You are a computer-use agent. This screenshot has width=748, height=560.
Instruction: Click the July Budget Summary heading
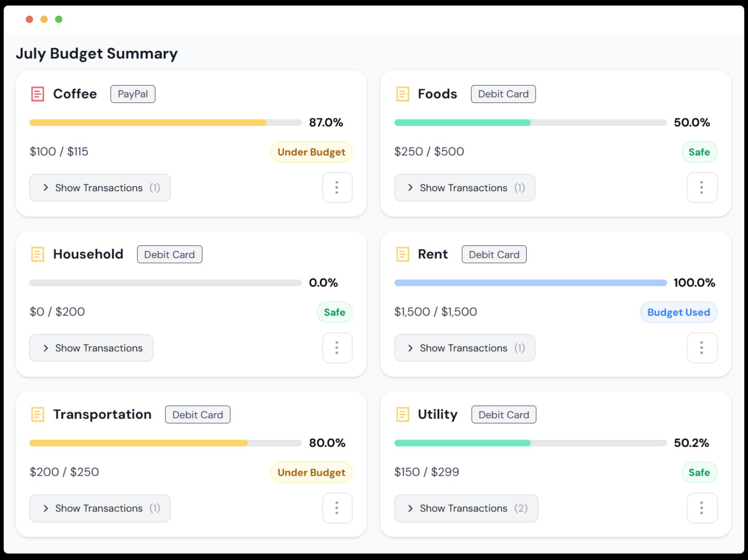coord(97,54)
